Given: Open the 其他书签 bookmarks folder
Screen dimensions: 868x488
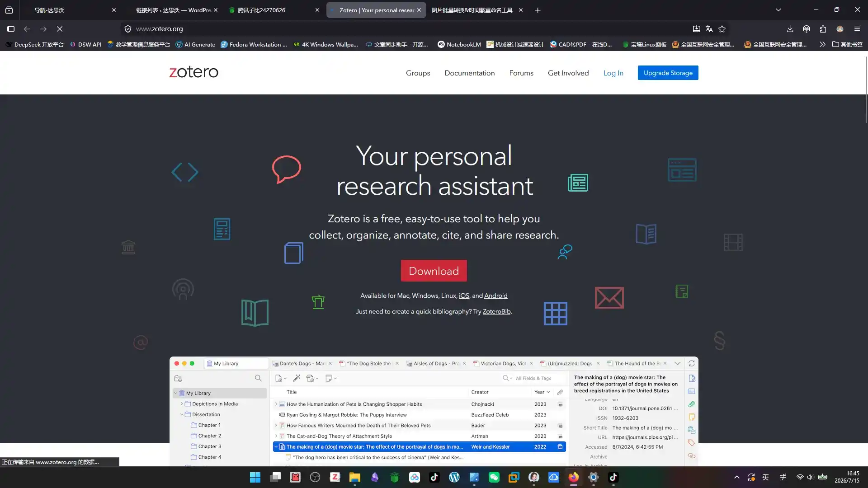Looking at the screenshot, I should pos(848,44).
